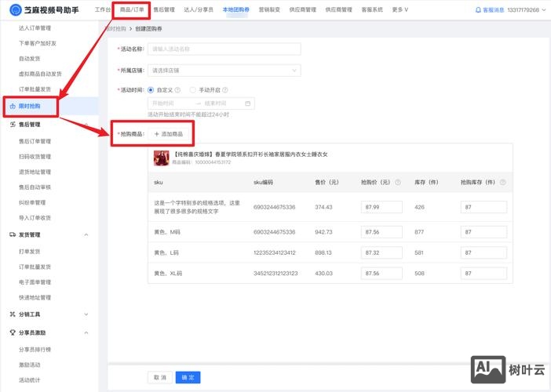The height and width of the screenshot is (392, 551).
Task: Open 分享员排行榜 in sidebar
Action: [x=35, y=350]
